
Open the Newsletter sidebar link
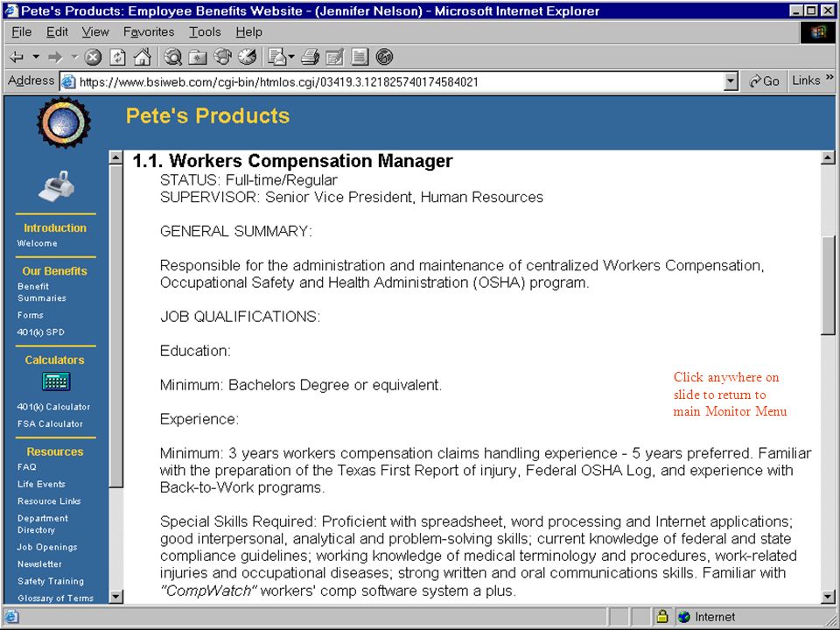pyautogui.click(x=39, y=564)
